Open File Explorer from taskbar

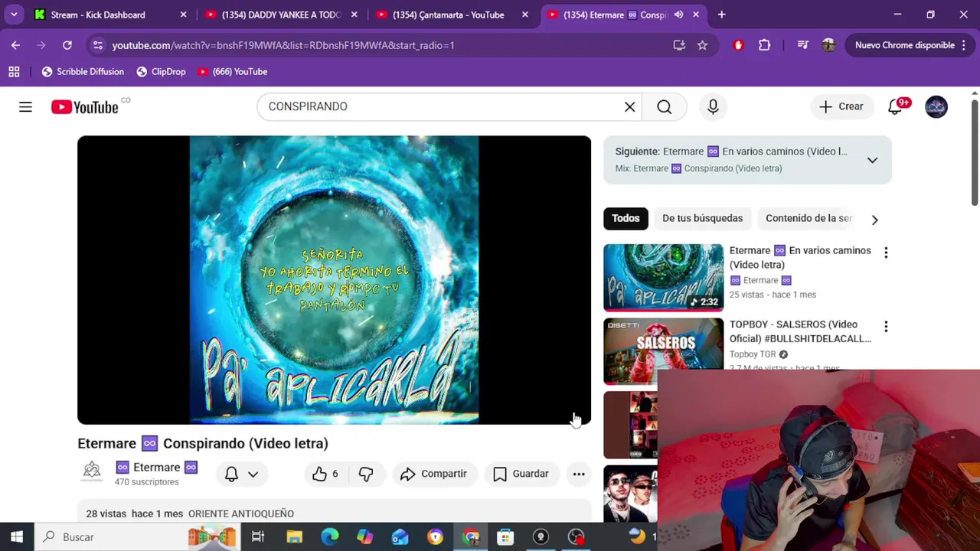(x=294, y=537)
